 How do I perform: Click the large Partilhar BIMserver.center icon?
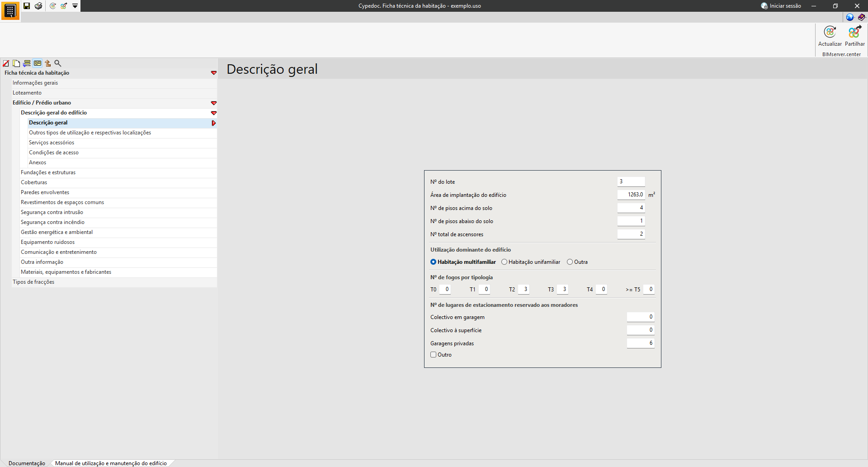pos(855,32)
